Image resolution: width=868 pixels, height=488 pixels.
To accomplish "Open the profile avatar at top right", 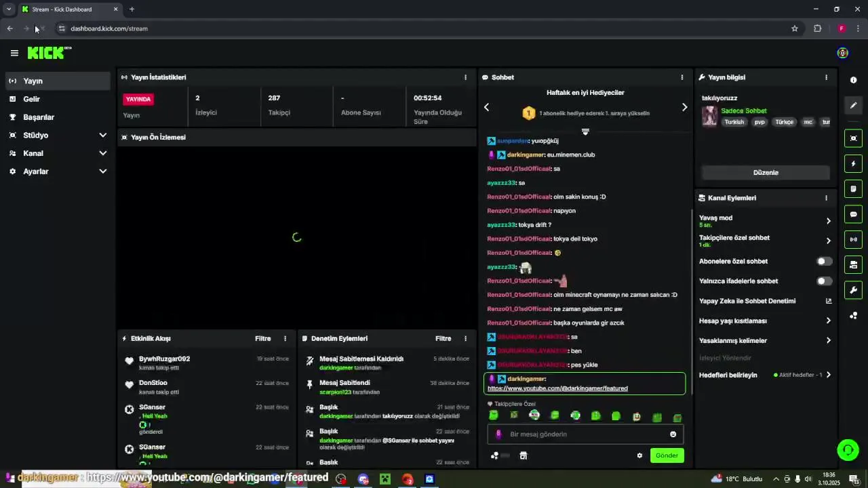I will point(842,53).
